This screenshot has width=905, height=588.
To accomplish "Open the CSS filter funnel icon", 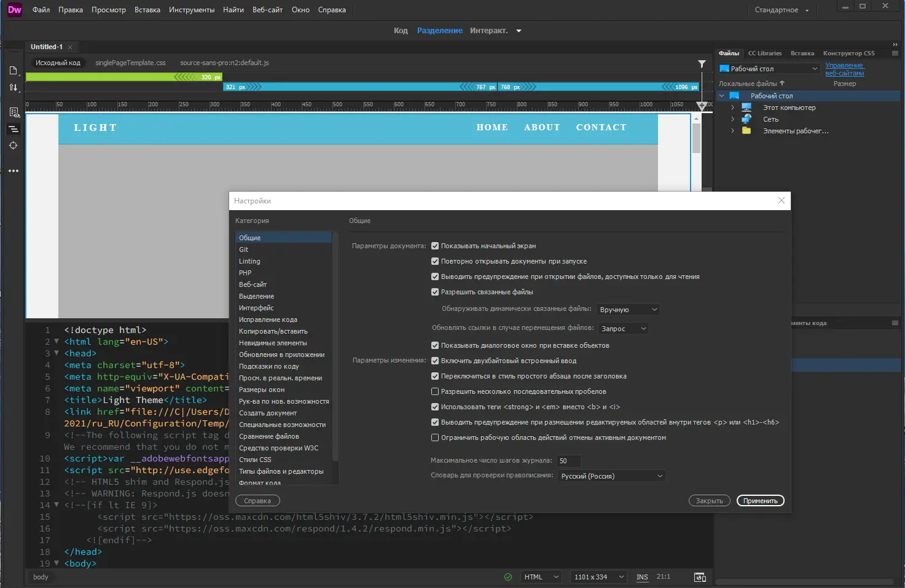I will [702, 63].
